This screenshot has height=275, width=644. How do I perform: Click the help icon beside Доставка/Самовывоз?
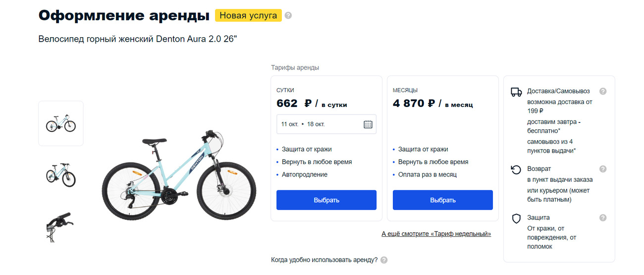(603, 91)
